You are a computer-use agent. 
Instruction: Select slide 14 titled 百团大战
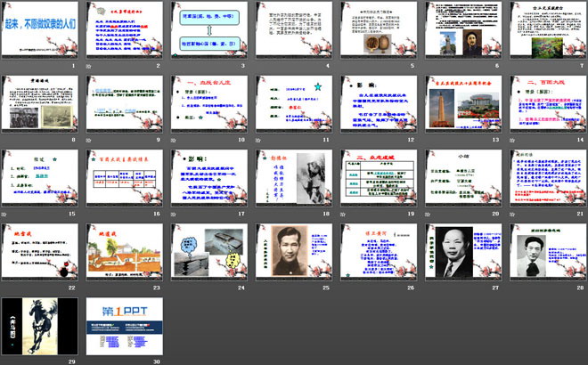[x=548, y=104]
